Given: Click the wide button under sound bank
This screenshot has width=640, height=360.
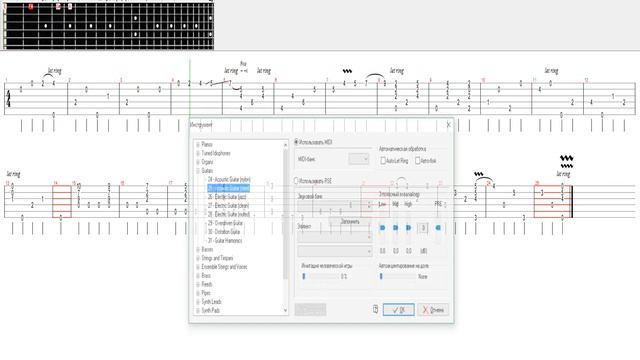Looking at the screenshot, I should 350,222.
